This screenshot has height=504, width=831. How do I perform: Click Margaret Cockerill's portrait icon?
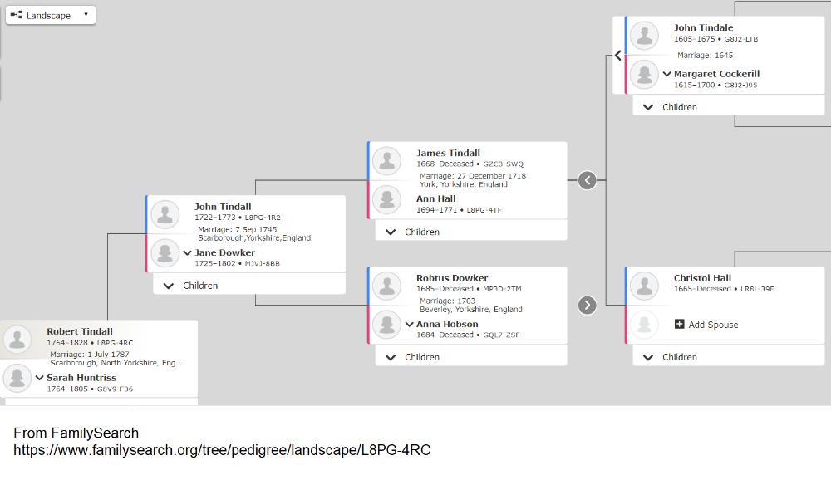(x=644, y=75)
